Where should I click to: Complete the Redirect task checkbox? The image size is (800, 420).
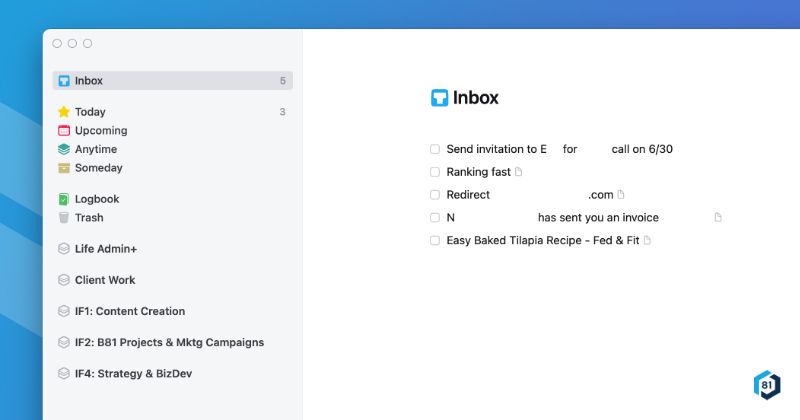435,195
